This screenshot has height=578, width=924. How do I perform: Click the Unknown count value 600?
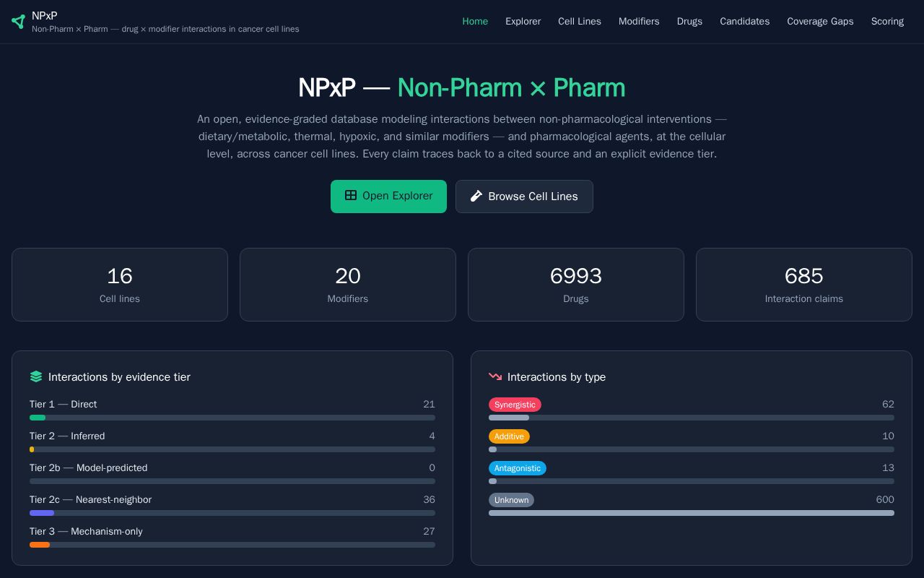tap(885, 500)
